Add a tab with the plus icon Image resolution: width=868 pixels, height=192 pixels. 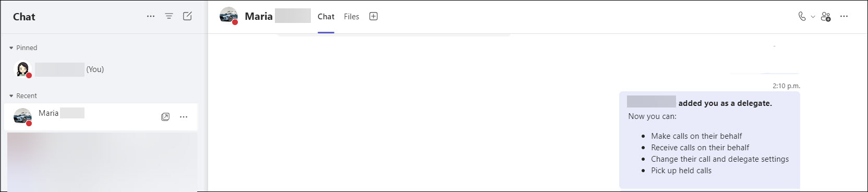coord(373,16)
